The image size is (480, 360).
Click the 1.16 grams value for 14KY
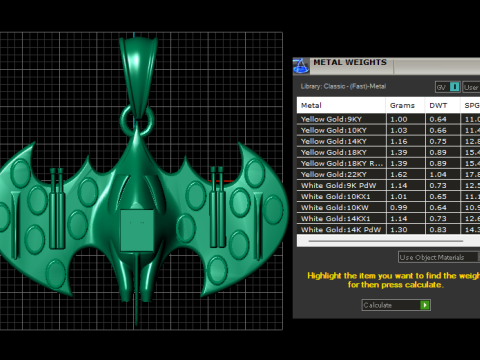point(399,141)
